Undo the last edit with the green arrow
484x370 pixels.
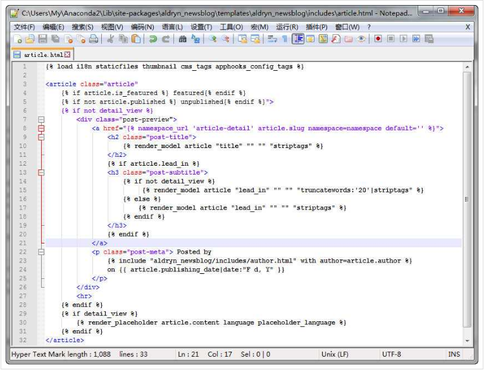pyautogui.click(x=153, y=39)
